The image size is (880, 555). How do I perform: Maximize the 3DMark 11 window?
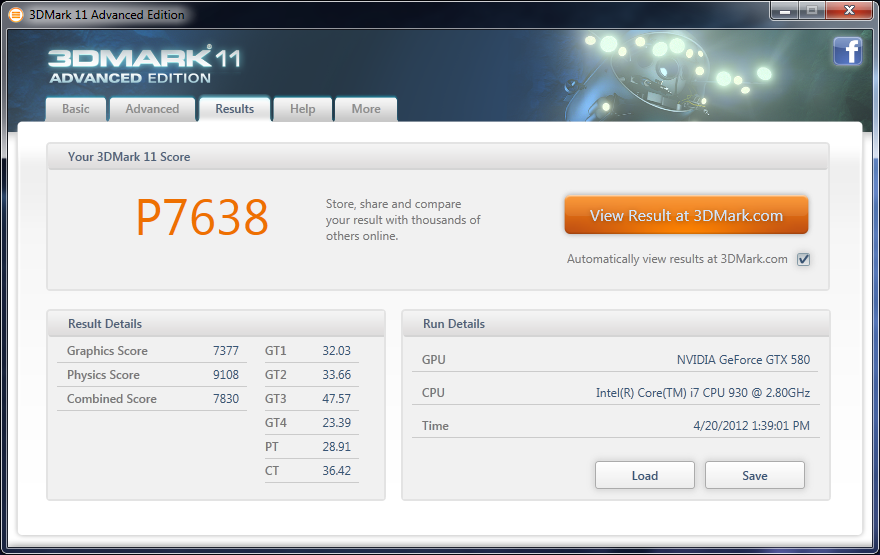point(811,11)
